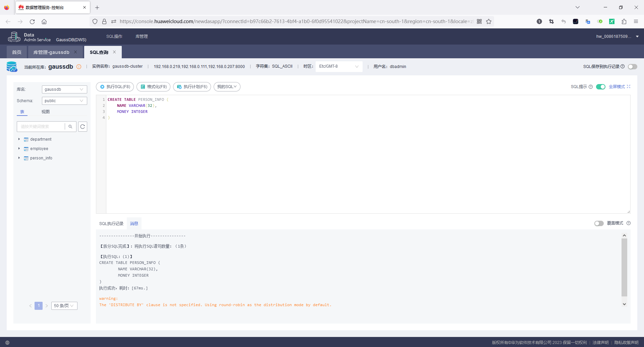Click the next page arrow in pagination
The height and width of the screenshot is (347, 644).
(x=47, y=306)
